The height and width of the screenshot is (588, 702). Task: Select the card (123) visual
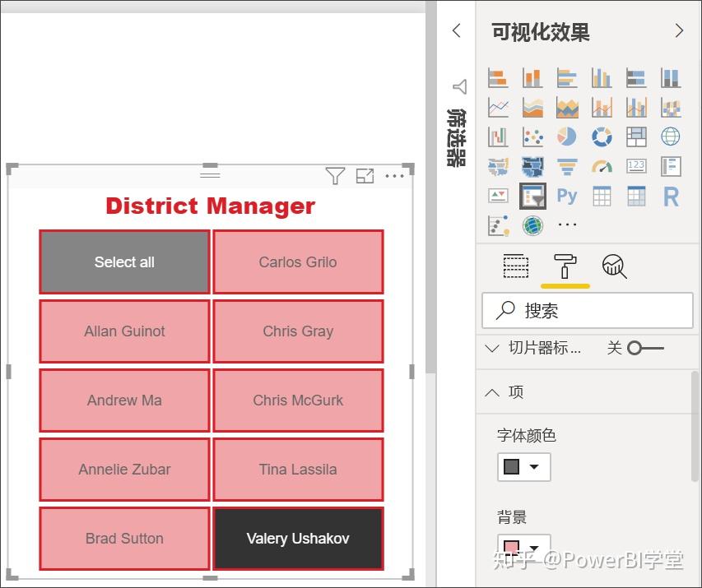tap(635, 166)
